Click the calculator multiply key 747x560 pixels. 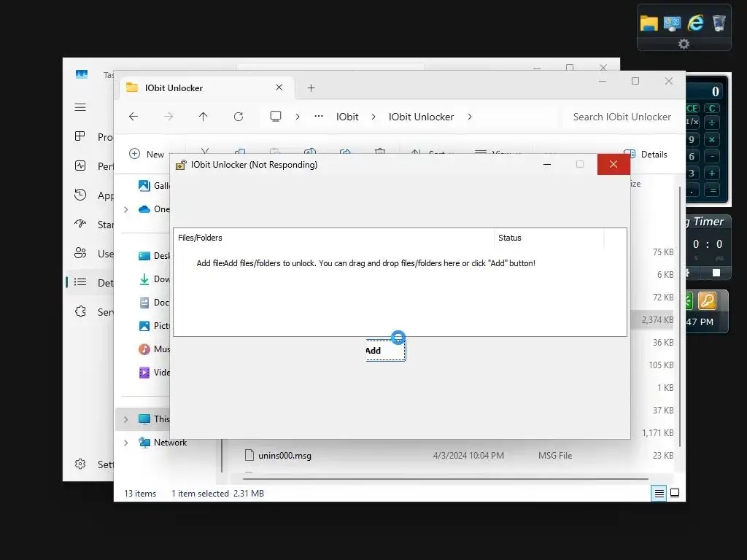(712, 139)
